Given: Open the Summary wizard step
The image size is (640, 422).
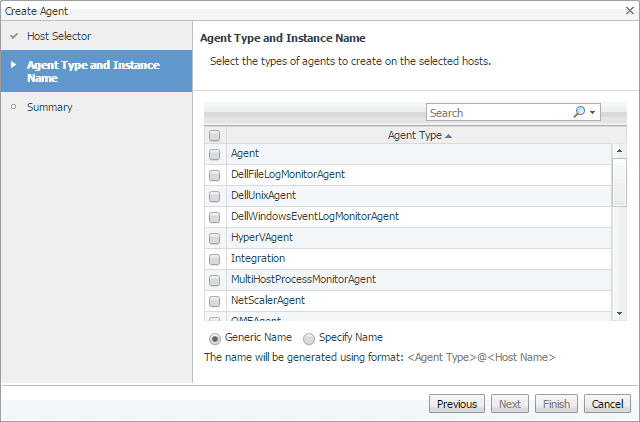Looking at the screenshot, I should pyautogui.click(x=49, y=107).
